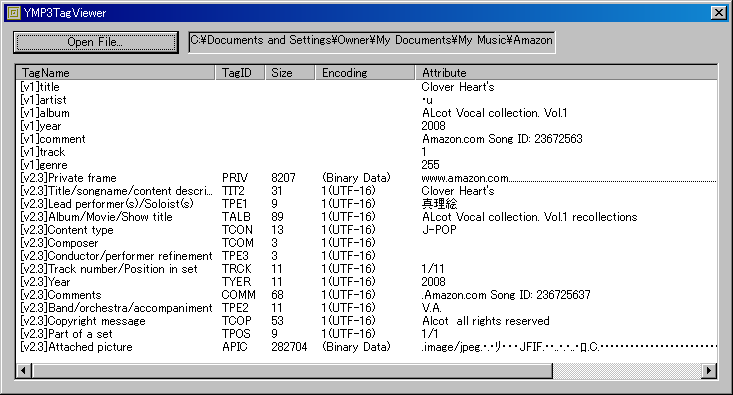Close the YMP3TagViewer window
The height and width of the screenshot is (395, 733).
pos(719,13)
